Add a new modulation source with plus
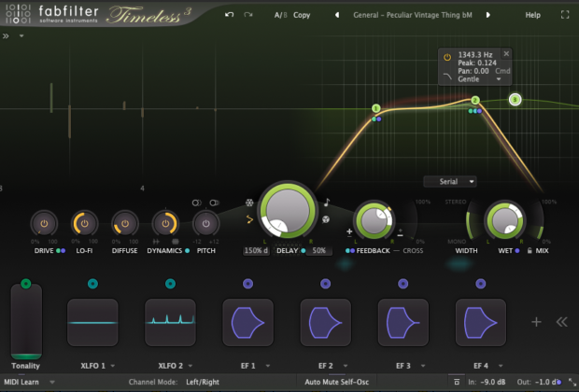The image size is (579, 392). click(536, 322)
